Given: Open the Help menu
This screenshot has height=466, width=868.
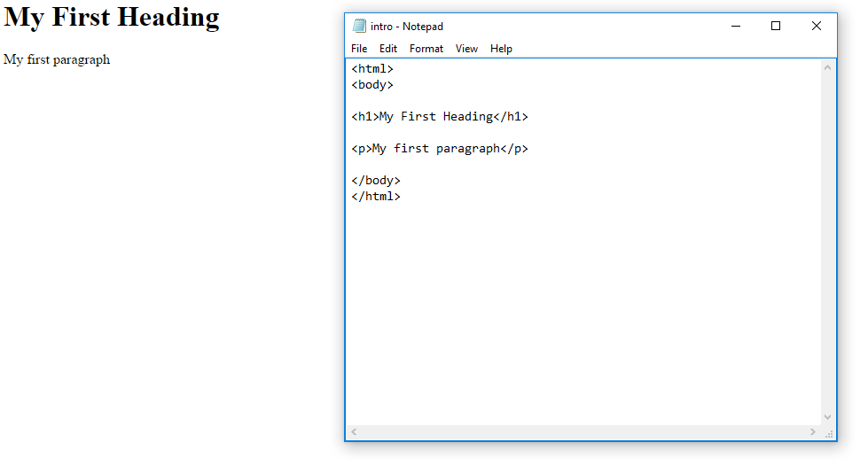Looking at the screenshot, I should 501,49.
